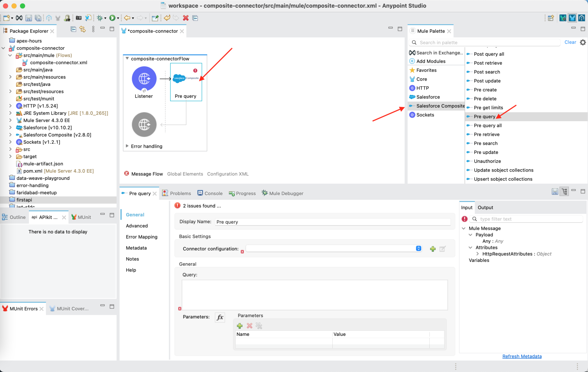
Task: Click the Save disk icon in toolbar
Action: click(x=28, y=18)
